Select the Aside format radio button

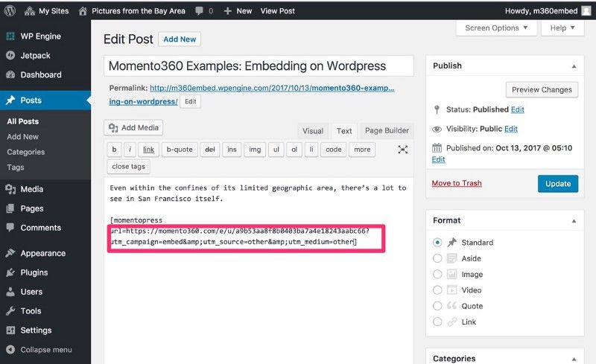coord(437,258)
